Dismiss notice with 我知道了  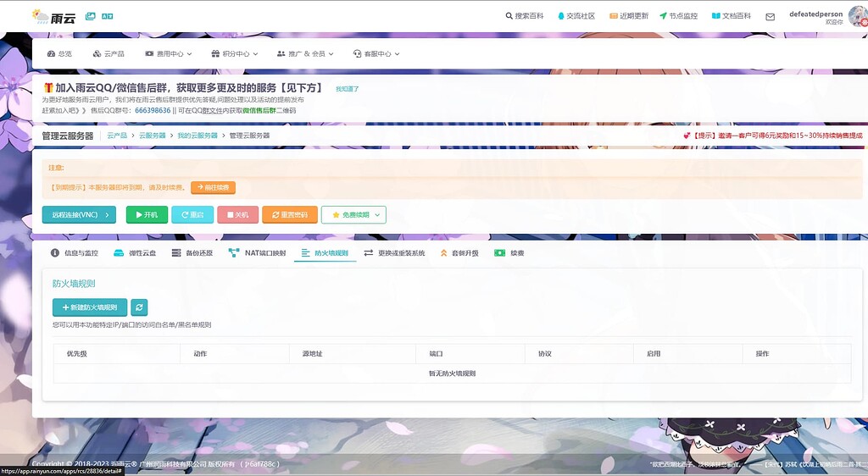(347, 89)
